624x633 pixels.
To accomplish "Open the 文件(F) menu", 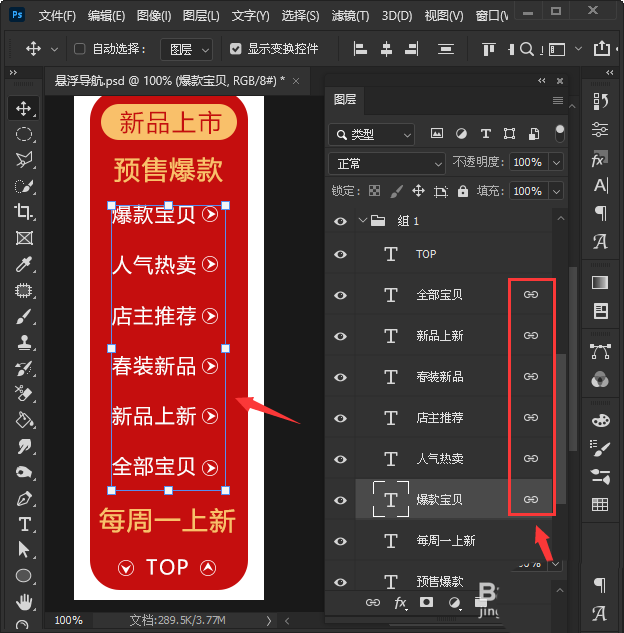I will tap(57, 16).
